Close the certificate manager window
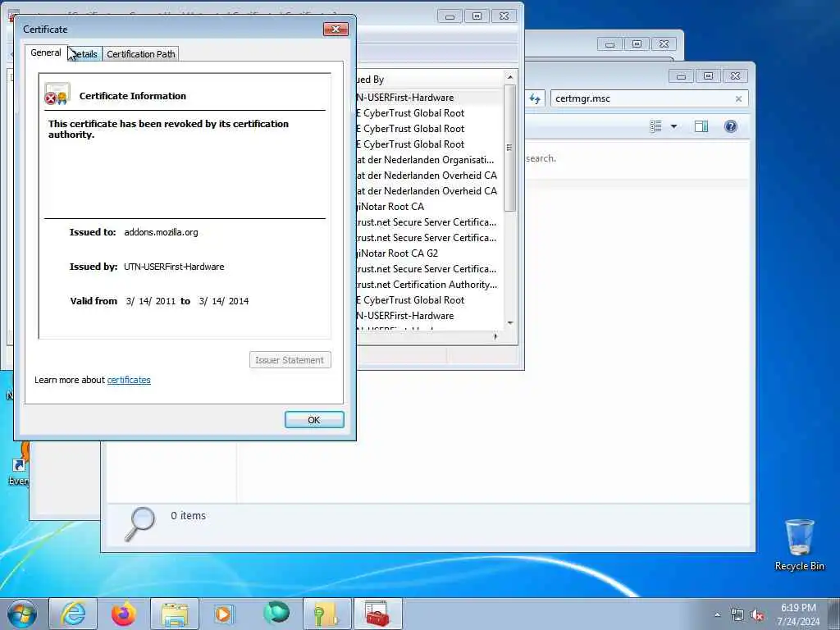The height and width of the screenshot is (630, 840). [504, 16]
